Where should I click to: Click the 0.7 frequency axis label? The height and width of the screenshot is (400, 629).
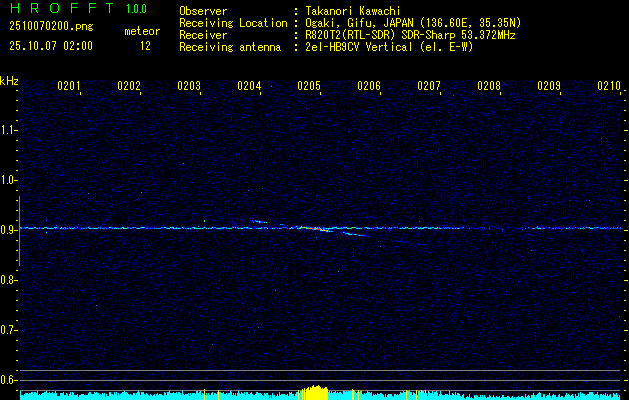click(8, 330)
